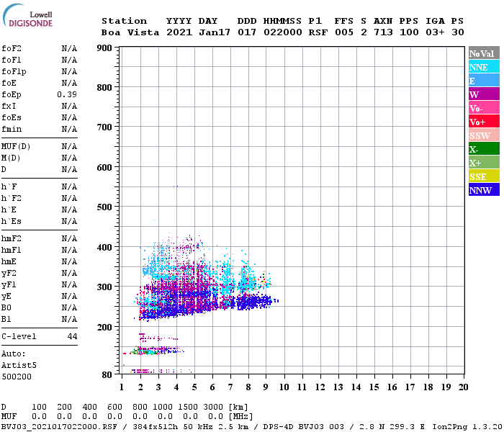Click the h`Es parameter label
Image resolution: width=504 pixels, height=432 pixels.
12,222
